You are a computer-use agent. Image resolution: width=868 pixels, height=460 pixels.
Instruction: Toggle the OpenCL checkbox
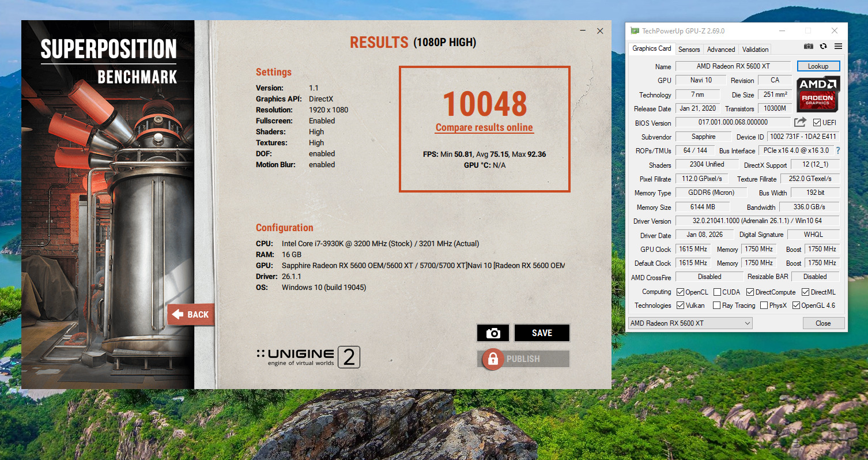(681, 292)
